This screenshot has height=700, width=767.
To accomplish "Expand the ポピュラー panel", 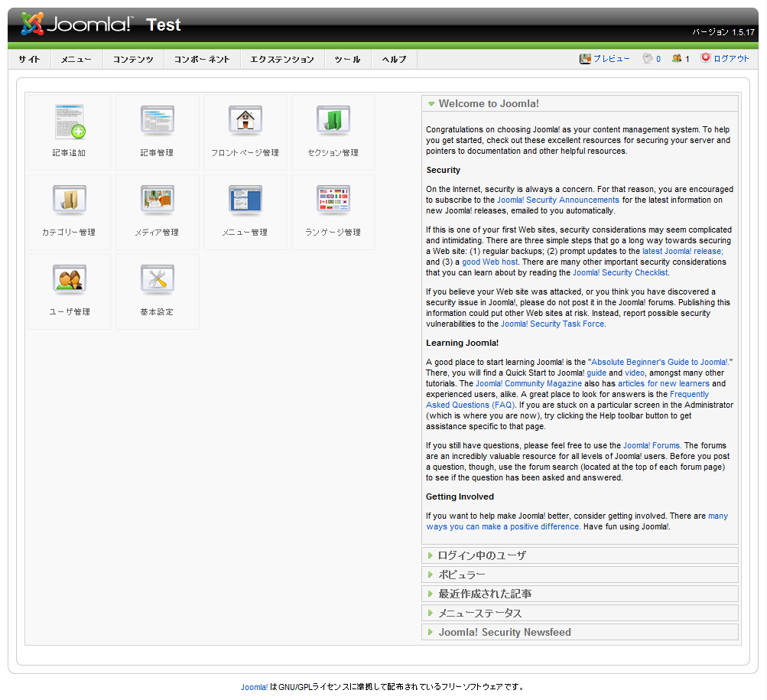I will click(x=580, y=575).
